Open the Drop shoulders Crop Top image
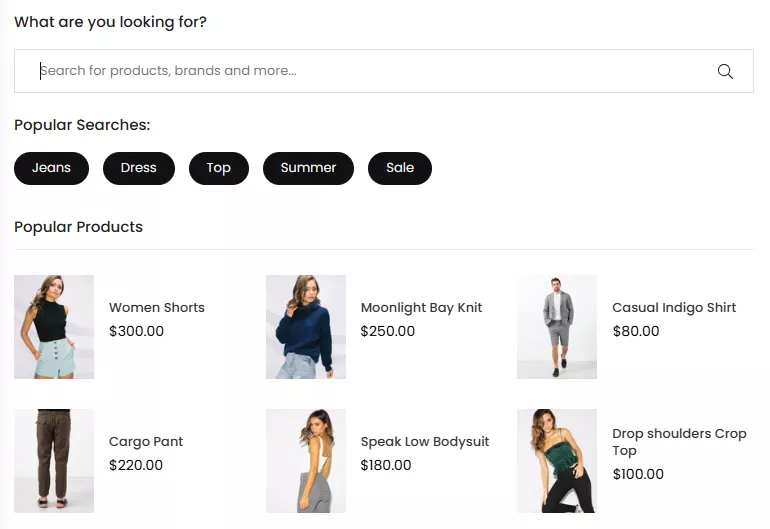 tap(557, 461)
